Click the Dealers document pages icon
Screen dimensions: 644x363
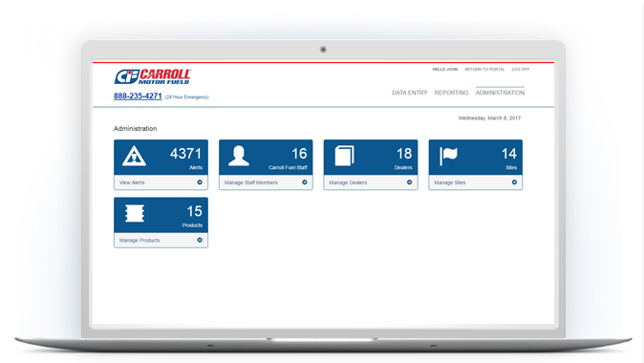pos(344,156)
